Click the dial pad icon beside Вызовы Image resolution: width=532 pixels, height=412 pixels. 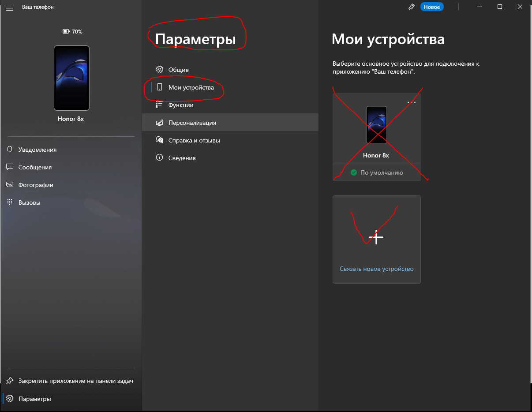tap(10, 202)
